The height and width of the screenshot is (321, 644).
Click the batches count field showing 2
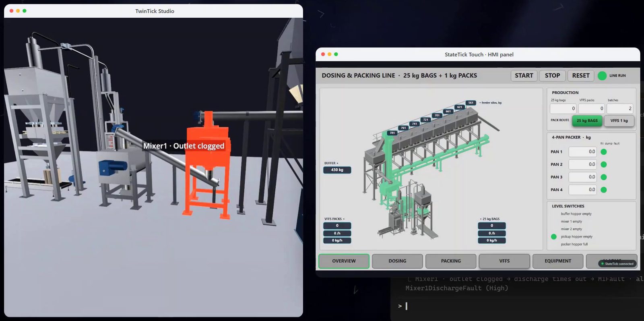[620, 108]
